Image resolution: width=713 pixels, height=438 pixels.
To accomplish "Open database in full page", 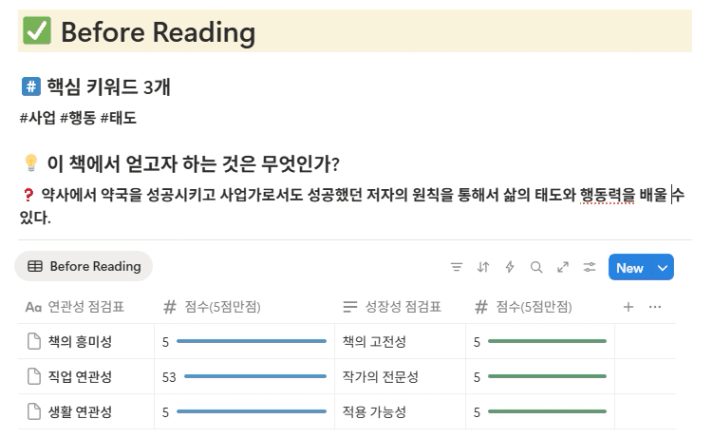I will [563, 268].
